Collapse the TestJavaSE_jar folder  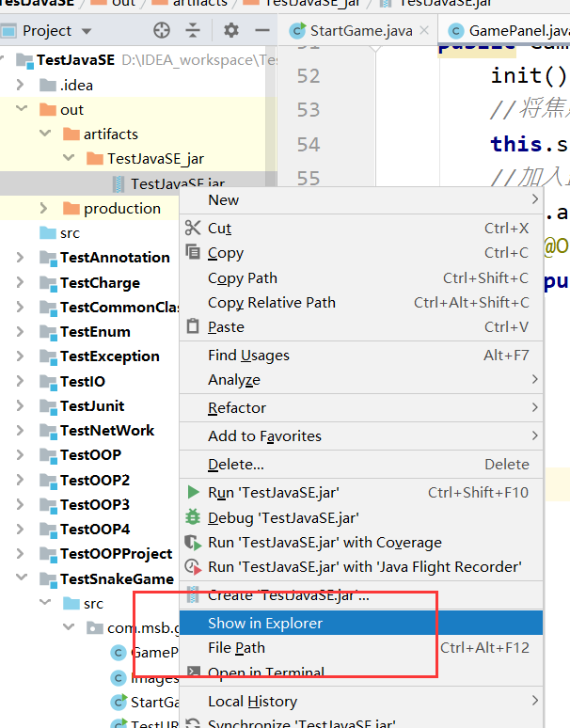[69, 158]
